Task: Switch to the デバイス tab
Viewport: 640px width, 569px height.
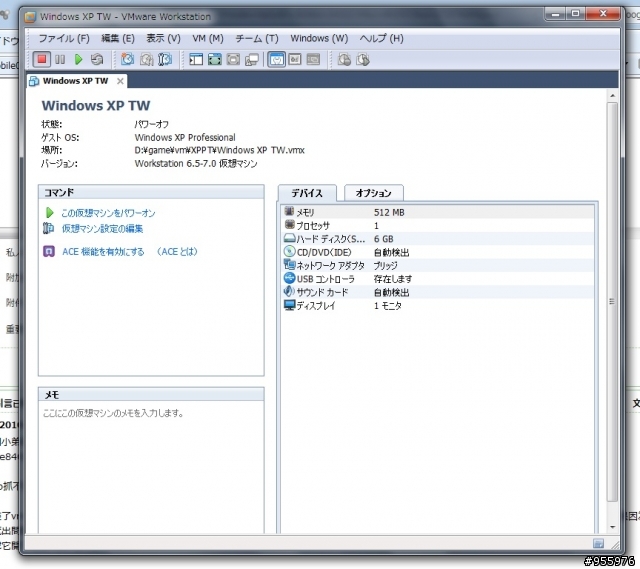Action: click(307, 193)
